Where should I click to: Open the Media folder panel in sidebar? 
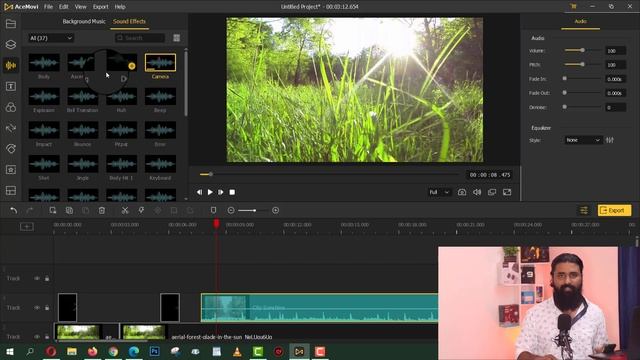[11, 24]
